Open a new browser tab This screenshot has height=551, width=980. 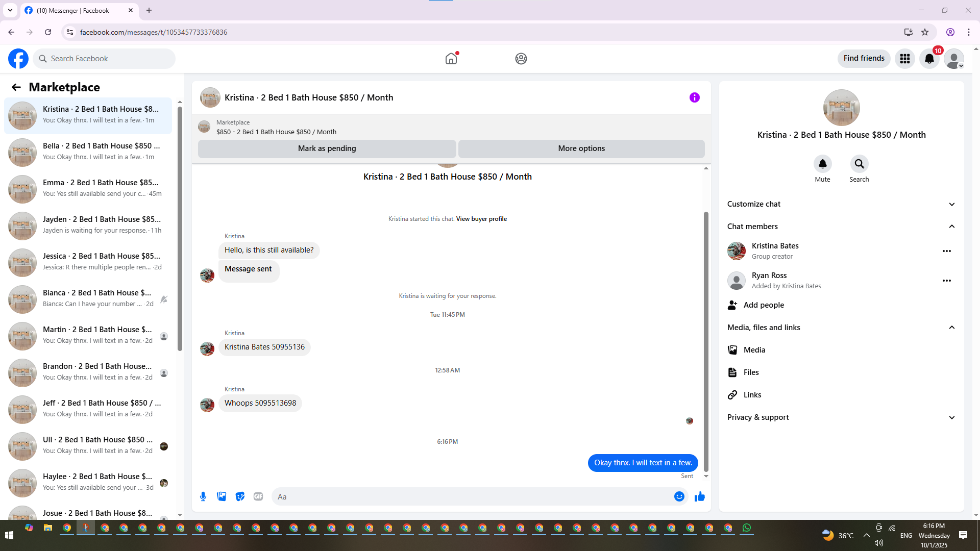pyautogui.click(x=149, y=10)
